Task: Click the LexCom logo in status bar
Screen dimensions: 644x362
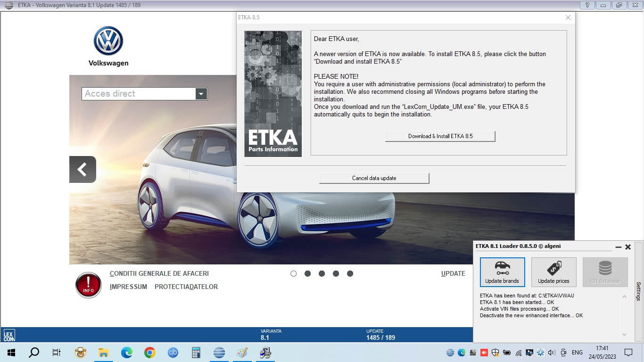Action: (x=9, y=335)
